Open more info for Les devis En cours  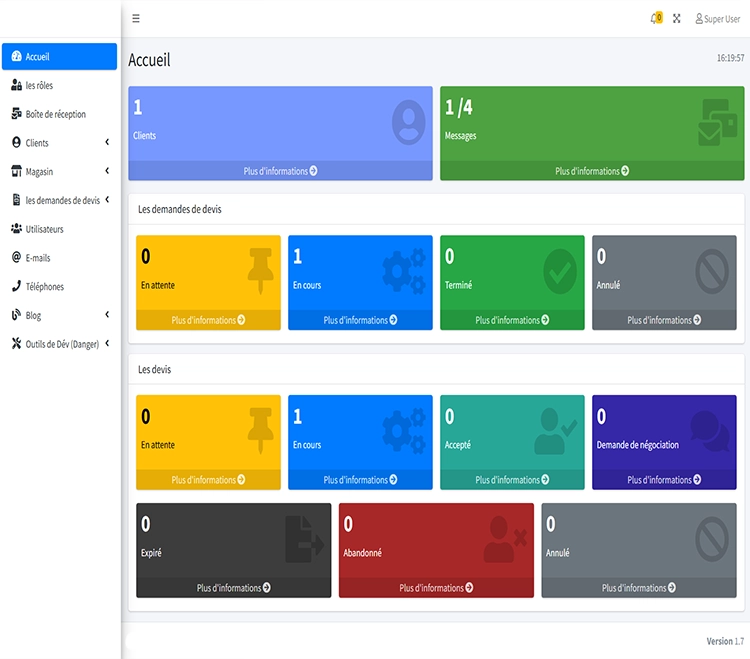pos(360,480)
